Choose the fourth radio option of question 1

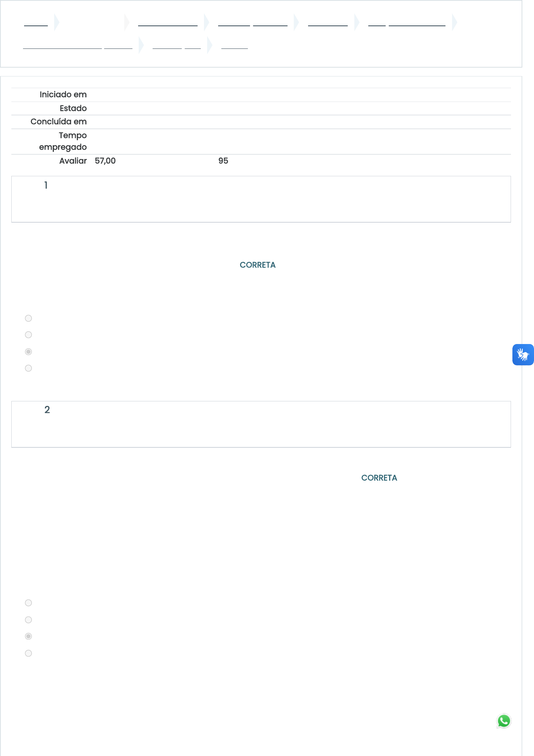29,368
